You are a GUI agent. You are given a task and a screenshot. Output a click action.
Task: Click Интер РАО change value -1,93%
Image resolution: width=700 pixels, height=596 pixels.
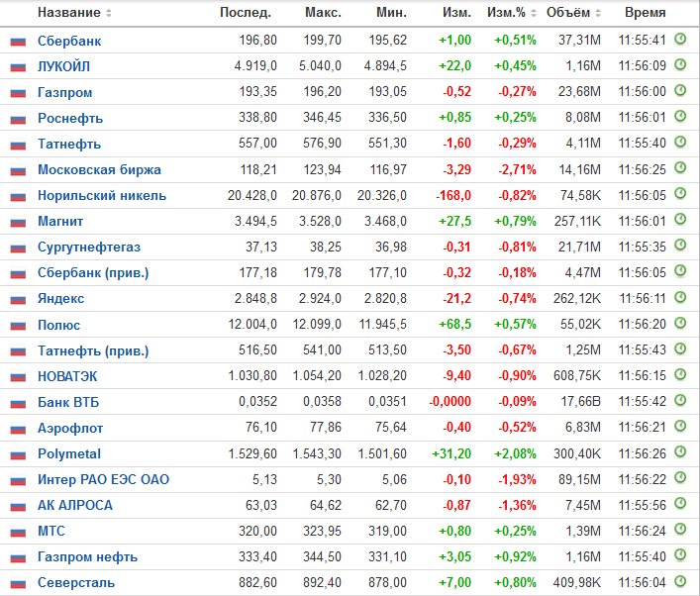(x=517, y=480)
